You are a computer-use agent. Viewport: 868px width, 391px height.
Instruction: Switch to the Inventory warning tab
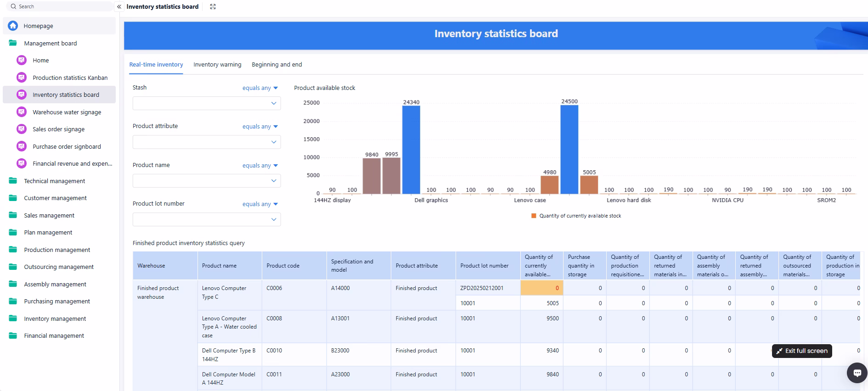217,65
